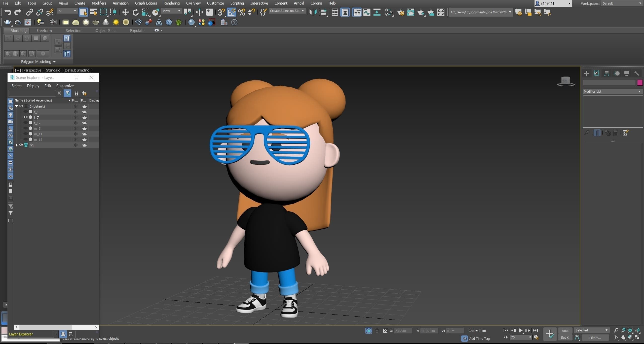Click the object color swatch in command panel
644x344 pixels.
(640, 82)
